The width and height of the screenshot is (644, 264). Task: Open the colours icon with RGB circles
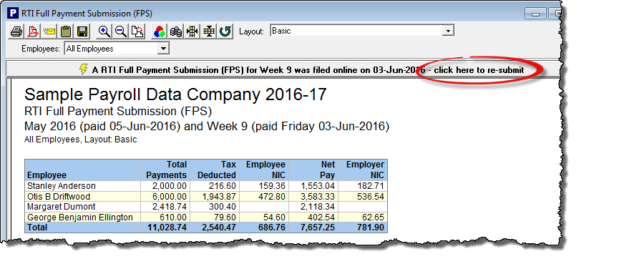coord(160,31)
